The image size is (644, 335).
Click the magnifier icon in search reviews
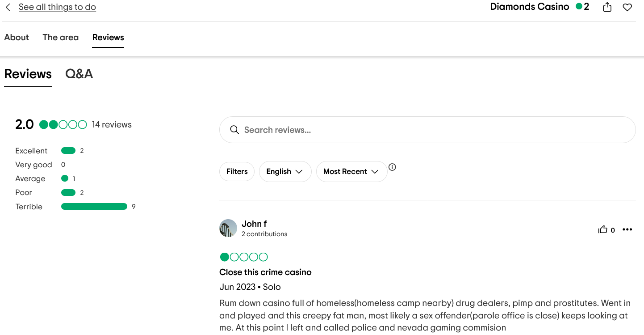click(x=234, y=130)
